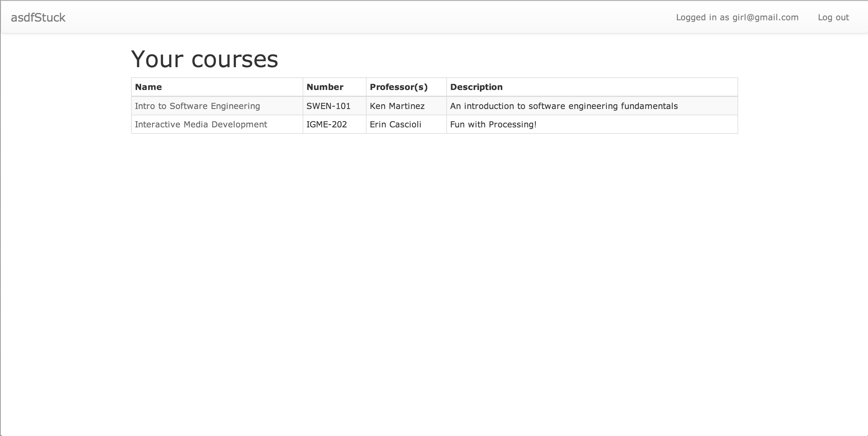Click professor Erin Cascioli cell
868x436 pixels.
click(395, 125)
